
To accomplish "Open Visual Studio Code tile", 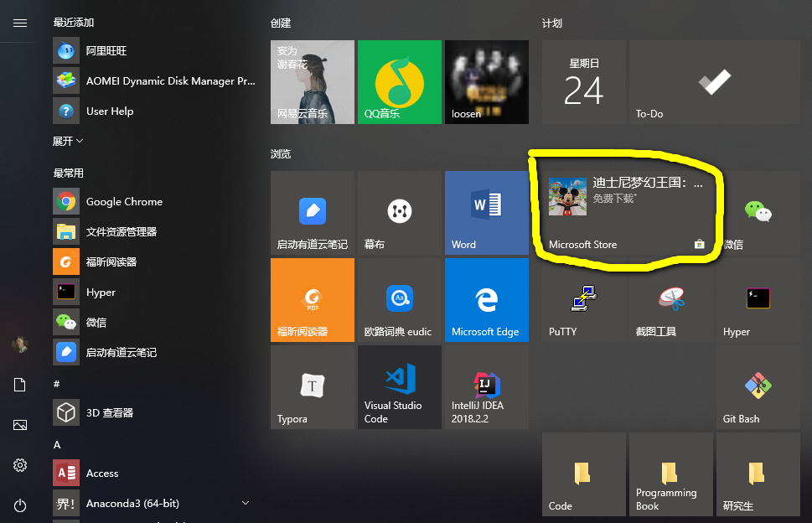I will point(399,386).
